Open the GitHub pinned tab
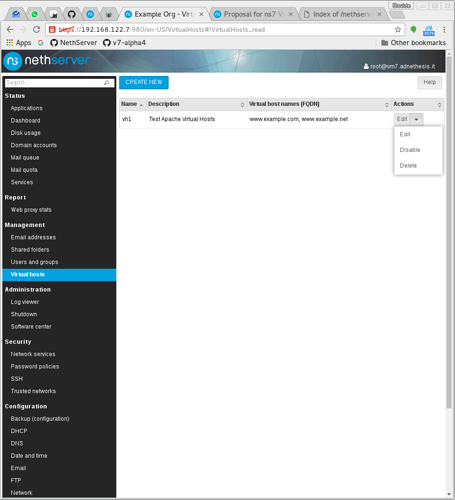455x500 pixels. 71,14
